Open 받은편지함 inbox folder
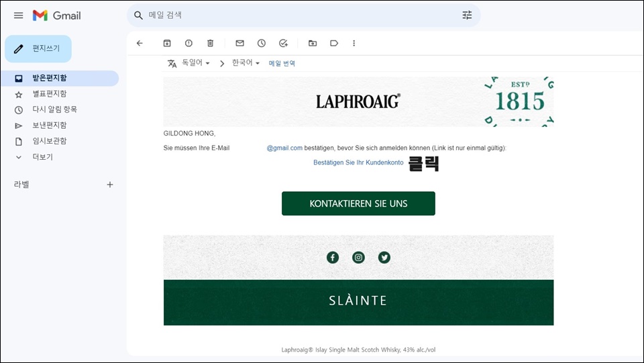This screenshot has width=644, height=363. (x=60, y=78)
